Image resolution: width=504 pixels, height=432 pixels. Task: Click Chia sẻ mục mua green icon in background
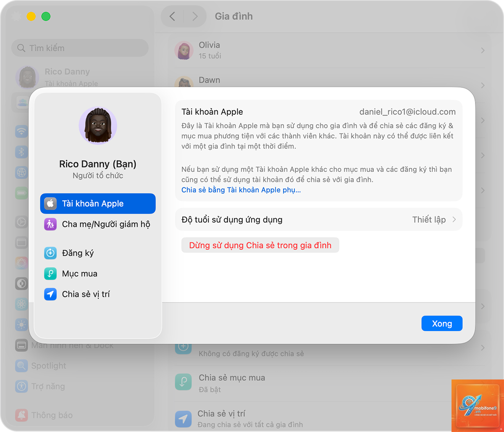183,383
